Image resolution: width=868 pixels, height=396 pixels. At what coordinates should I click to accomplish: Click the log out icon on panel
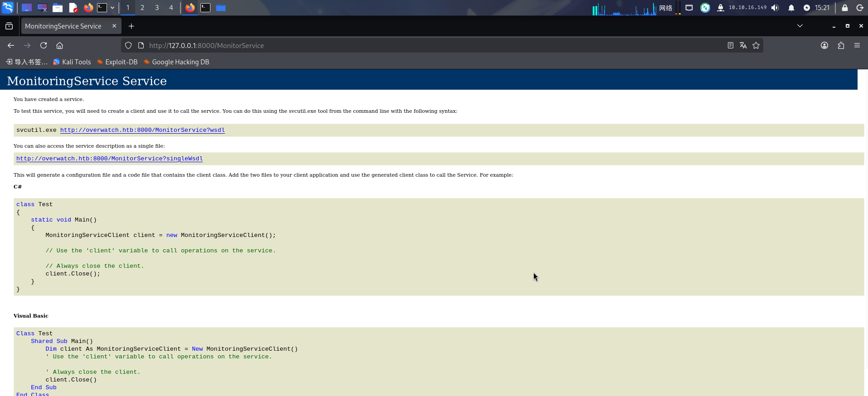point(860,8)
